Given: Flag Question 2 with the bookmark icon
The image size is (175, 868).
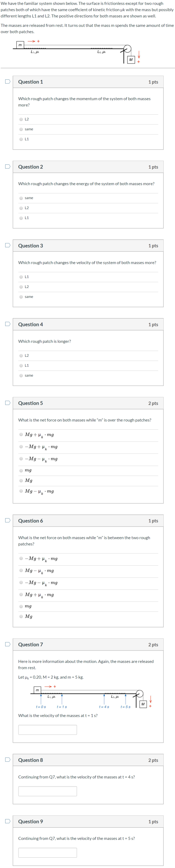Looking at the screenshot, I should coord(7,166).
